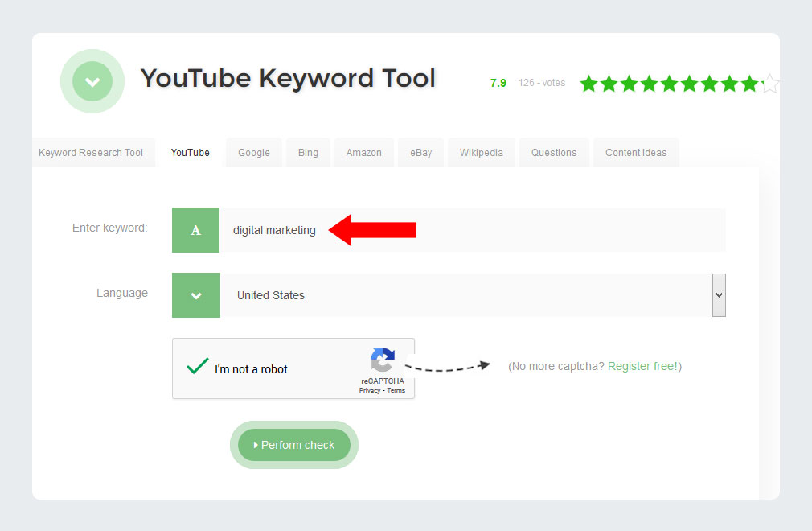Open the Wikipedia tab

click(481, 153)
